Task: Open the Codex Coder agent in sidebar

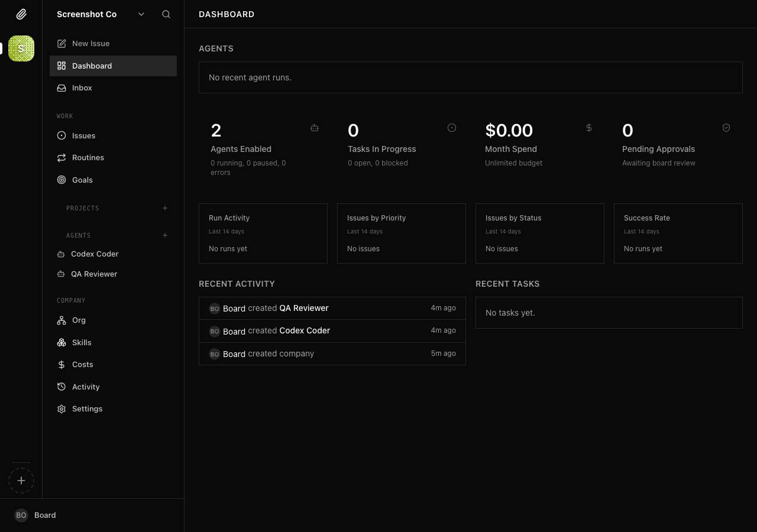Action: (113, 254)
